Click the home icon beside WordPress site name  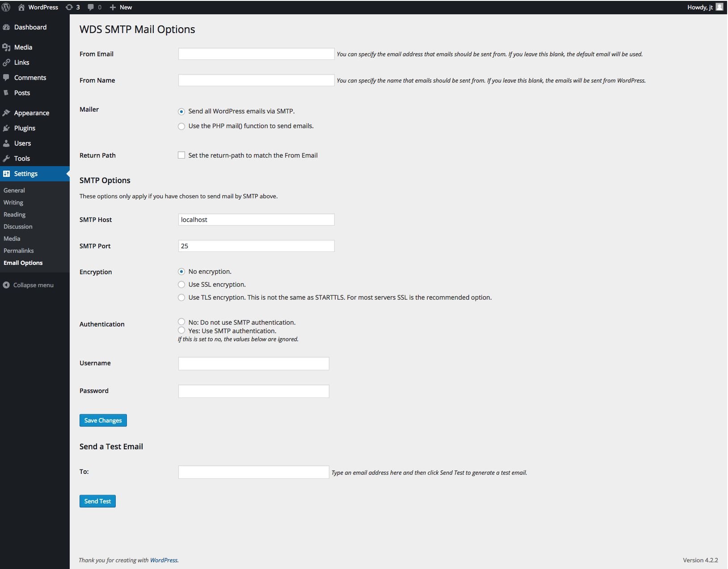21,7
